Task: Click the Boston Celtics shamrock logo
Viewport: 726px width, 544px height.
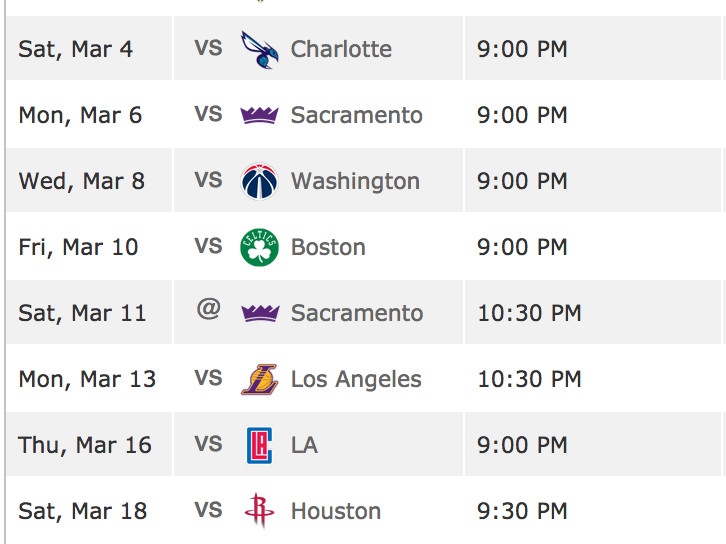Action: coord(259,247)
